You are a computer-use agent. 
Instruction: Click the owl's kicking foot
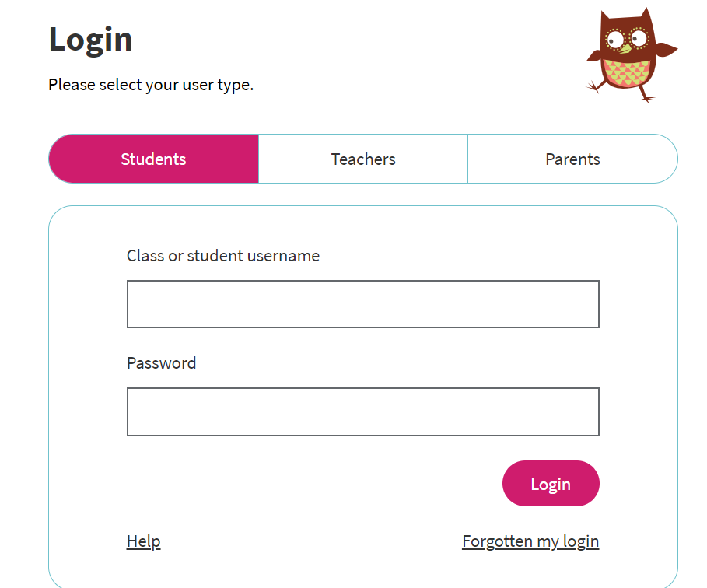593,86
